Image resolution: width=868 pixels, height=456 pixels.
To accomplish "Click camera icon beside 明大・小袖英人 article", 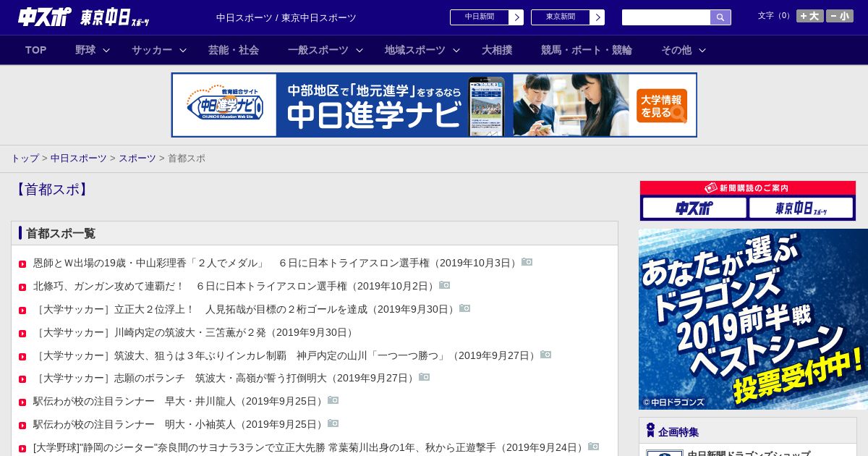I will 333,423.
